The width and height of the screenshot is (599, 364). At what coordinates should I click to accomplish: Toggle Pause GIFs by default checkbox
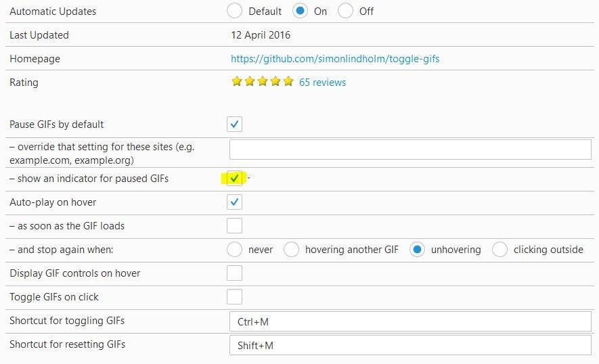point(234,124)
